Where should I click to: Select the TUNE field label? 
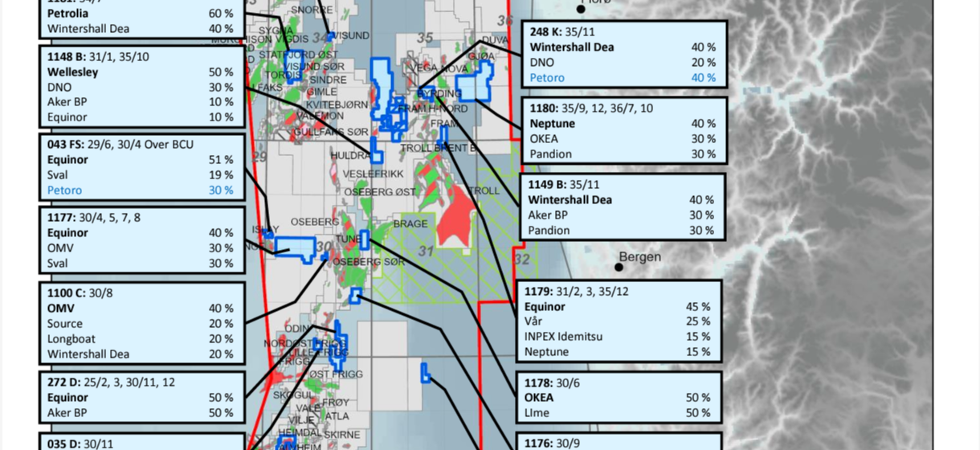[348, 239]
